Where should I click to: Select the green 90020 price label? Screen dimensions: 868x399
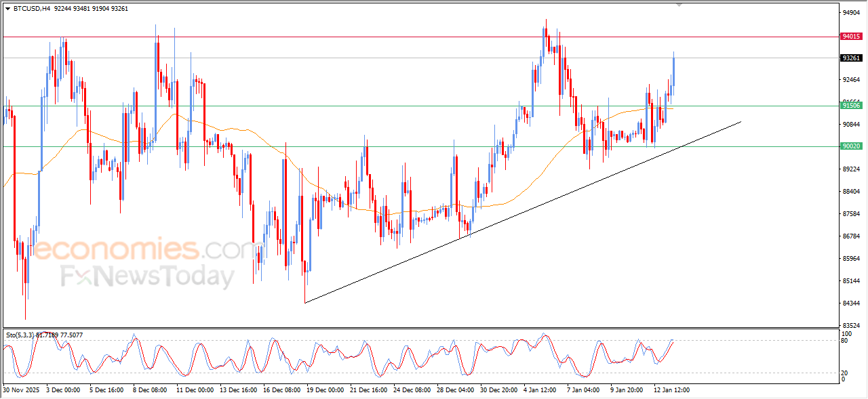point(851,146)
